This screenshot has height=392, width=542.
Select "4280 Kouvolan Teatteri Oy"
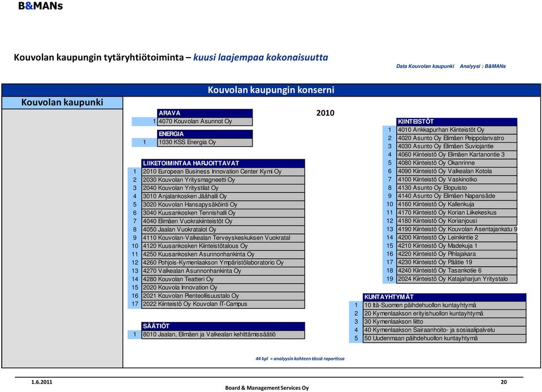point(223,280)
